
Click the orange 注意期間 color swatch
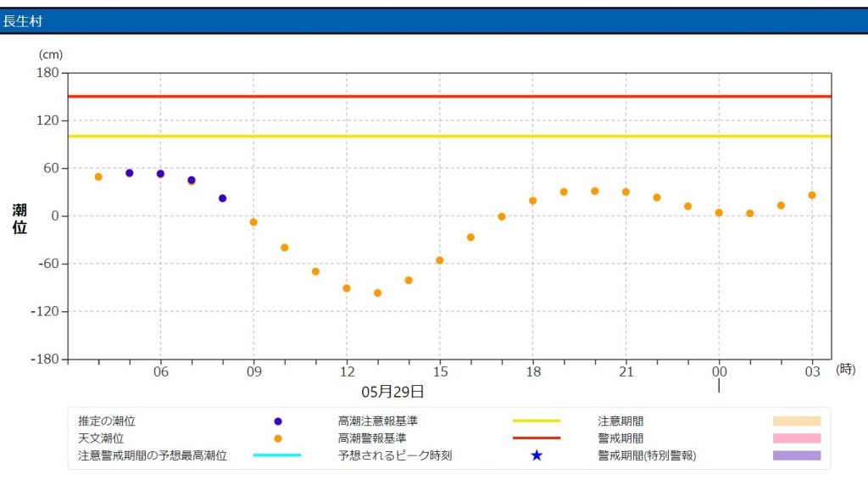coord(797,421)
